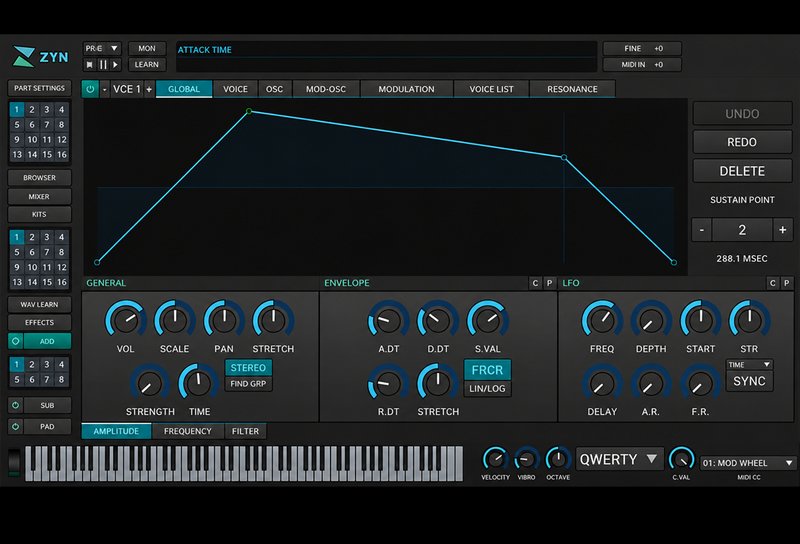Viewport: 800px width, 544px height.
Task: Open the RESONANCE tab
Action: coord(572,89)
